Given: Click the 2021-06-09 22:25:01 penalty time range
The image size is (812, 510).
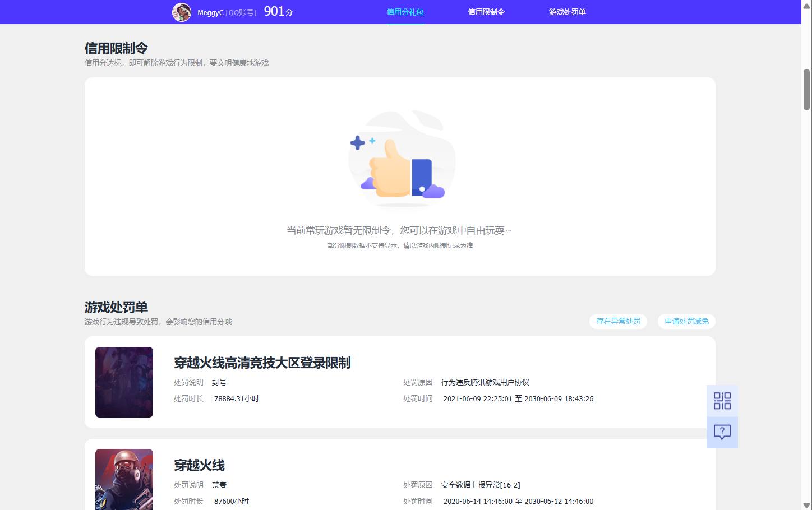Looking at the screenshot, I should [518, 399].
